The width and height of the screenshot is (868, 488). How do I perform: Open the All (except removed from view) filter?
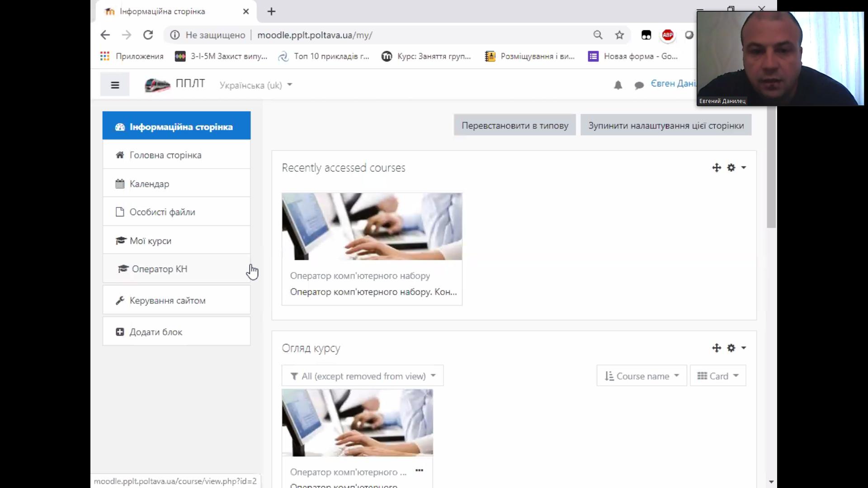click(363, 376)
